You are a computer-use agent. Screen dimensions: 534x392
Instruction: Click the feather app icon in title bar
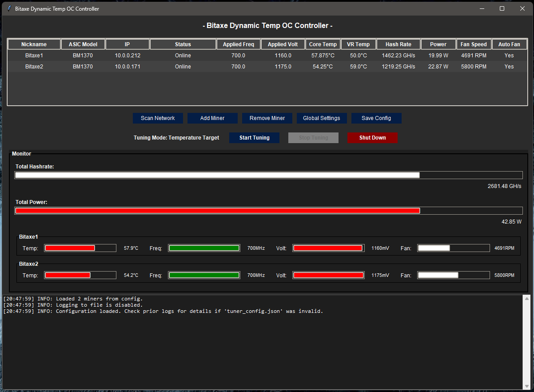(9, 9)
